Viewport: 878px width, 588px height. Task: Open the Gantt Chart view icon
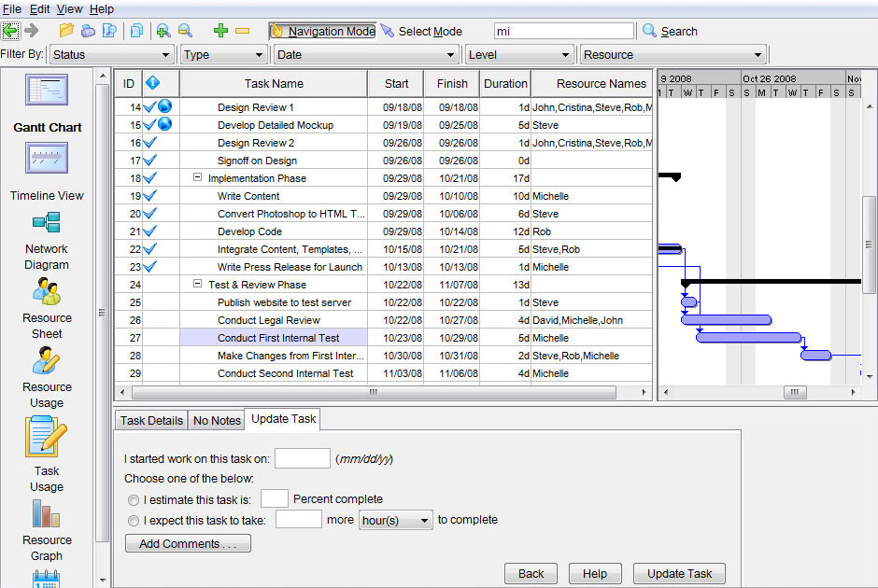(47, 91)
